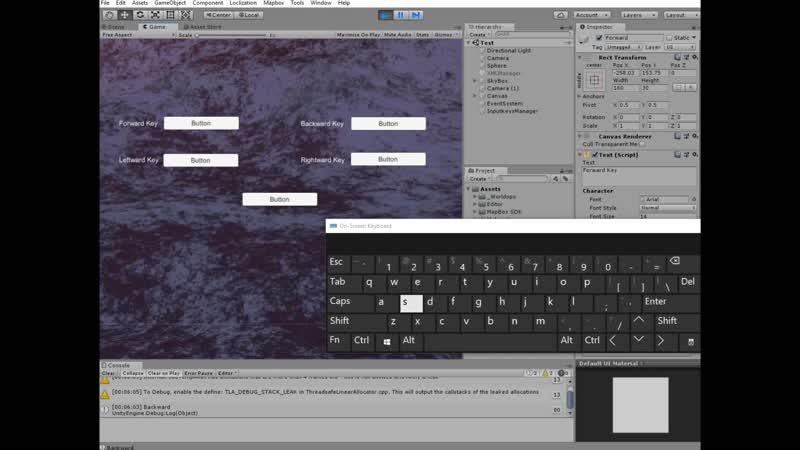This screenshot has width=800, height=450.
Task: Click the Rect Transform anchor preset icon
Action: click(594, 80)
